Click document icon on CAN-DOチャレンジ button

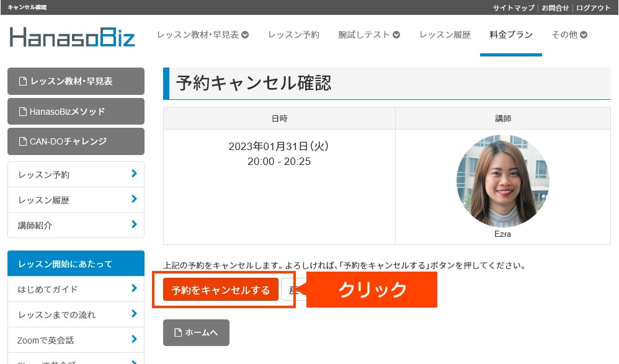pyautogui.click(x=23, y=141)
